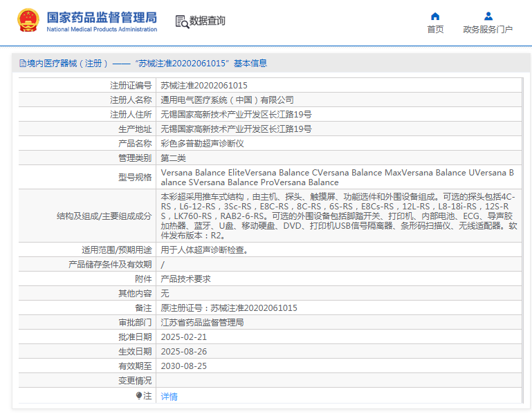Click the 首页 text link
The height and width of the screenshot is (416, 532).
click(x=435, y=30)
